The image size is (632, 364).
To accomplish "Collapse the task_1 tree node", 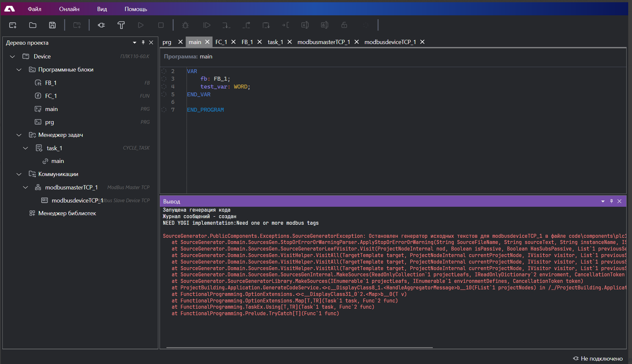I will pos(26,148).
